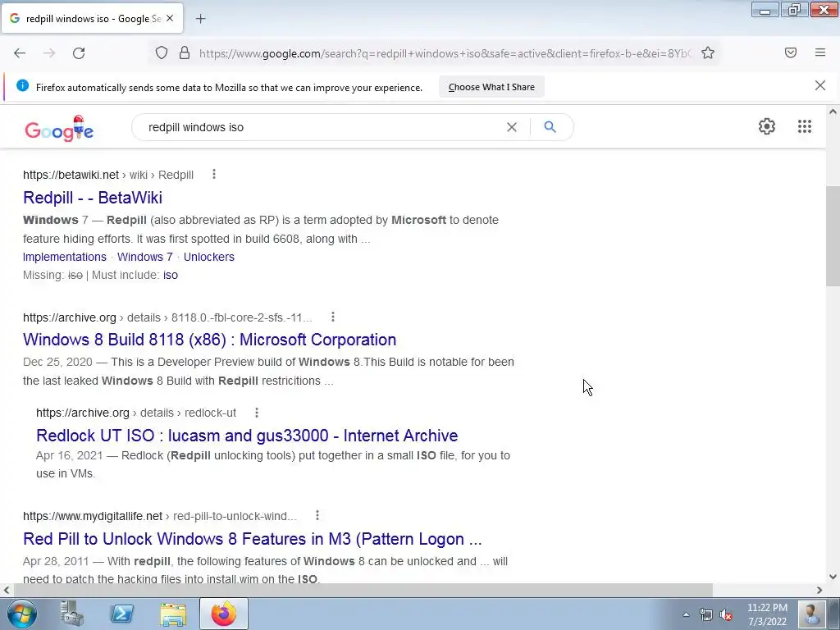
Task: Open the tracking protection shield icon
Action: [162, 53]
